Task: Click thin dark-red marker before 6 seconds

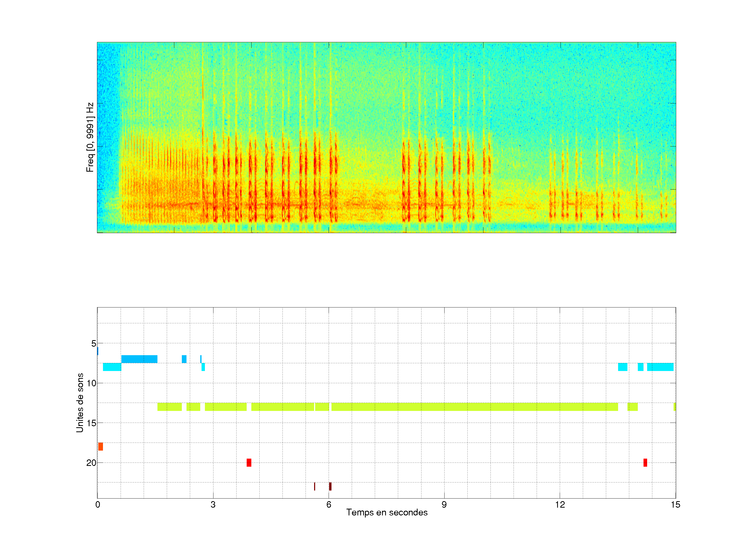Action: point(314,486)
